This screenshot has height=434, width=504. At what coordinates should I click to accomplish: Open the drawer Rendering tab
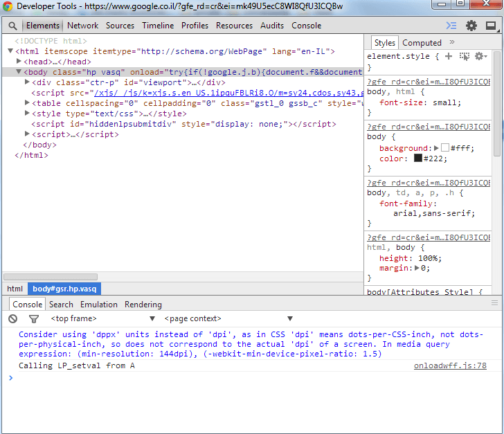pos(143,305)
